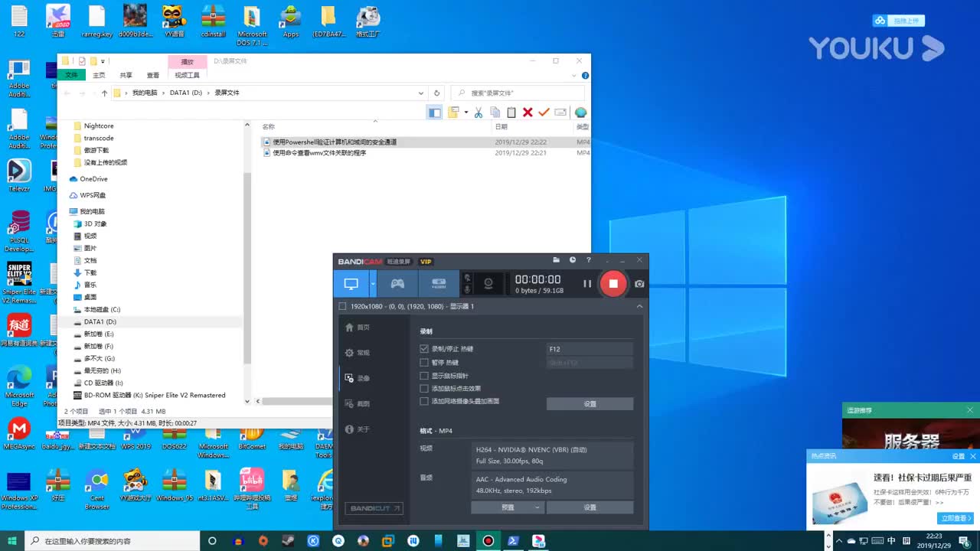Open the 预置 preset dropdown

pyautogui.click(x=507, y=507)
